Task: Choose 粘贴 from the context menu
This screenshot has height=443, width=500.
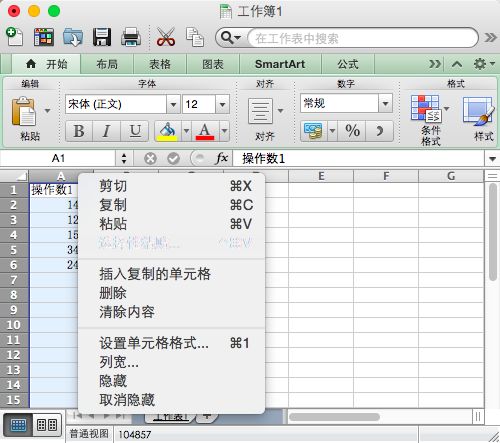Action: point(172,224)
